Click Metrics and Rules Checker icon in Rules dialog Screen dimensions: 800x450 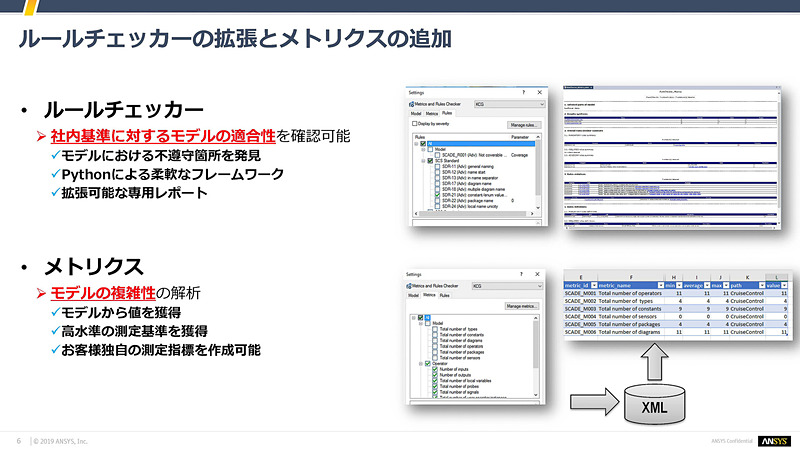click(x=412, y=104)
